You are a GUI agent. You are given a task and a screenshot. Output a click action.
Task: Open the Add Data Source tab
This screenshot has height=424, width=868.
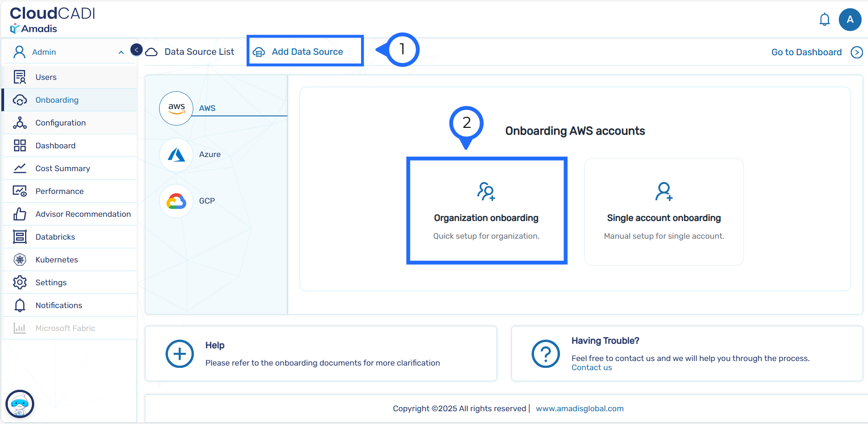pyautogui.click(x=307, y=52)
